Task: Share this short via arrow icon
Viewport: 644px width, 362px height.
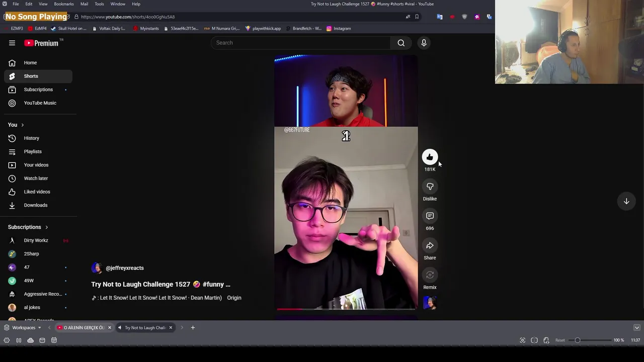Action: tap(430, 245)
